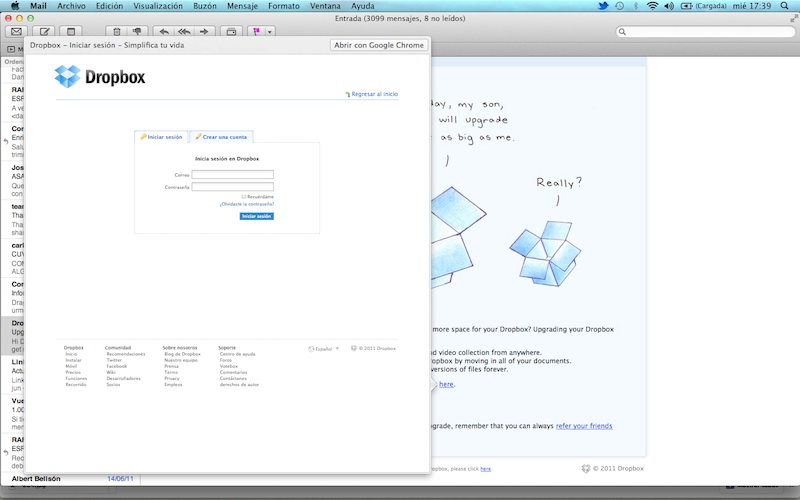Viewport: 800px width, 500px height.
Task: Compose a new message with pencil icon
Action: [45, 32]
